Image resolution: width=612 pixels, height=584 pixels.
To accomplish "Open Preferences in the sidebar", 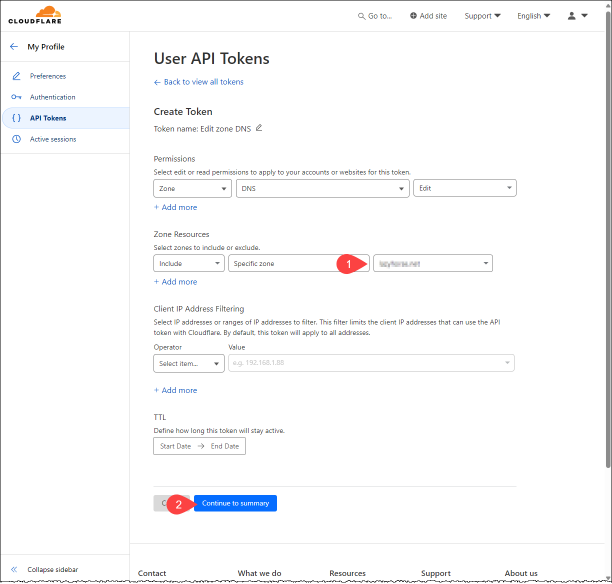I will pos(47,76).
